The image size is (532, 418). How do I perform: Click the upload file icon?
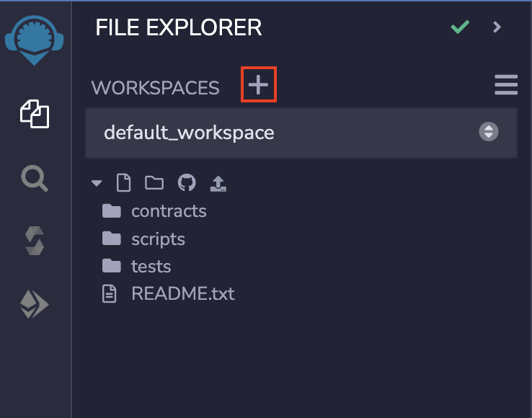pos(218,183)
